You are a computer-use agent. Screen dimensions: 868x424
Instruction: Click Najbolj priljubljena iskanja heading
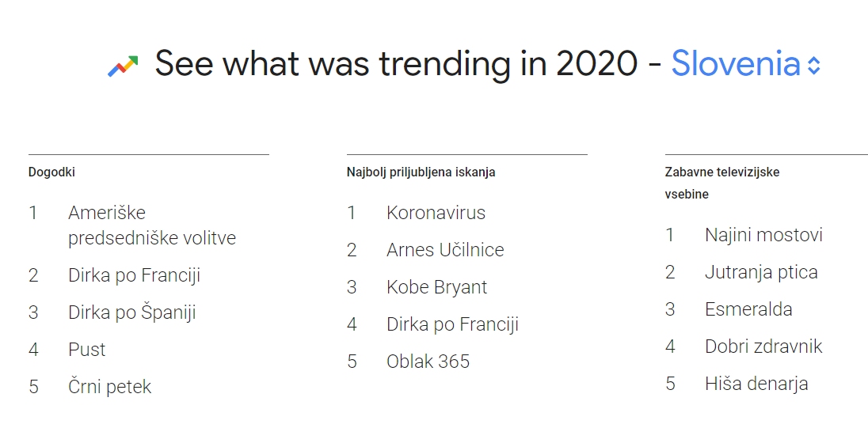pyautogui.click(x=421, y=172)
